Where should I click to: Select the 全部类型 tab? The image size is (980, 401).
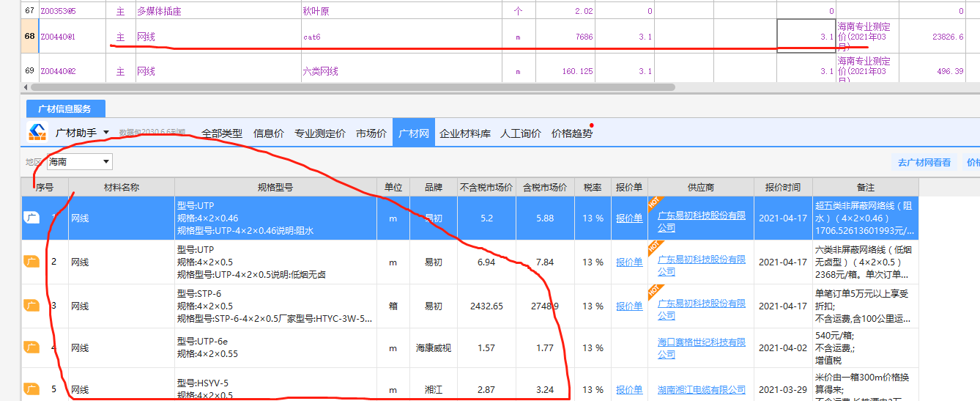[221, 133]
